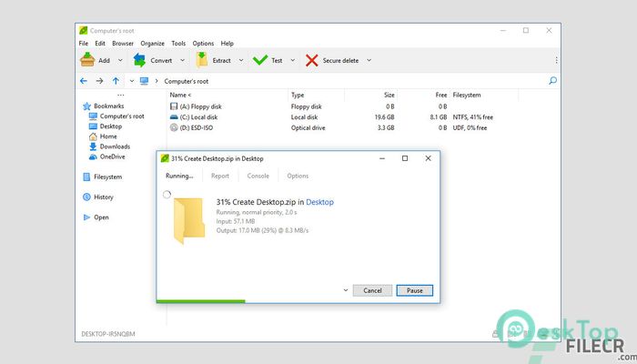Viewport: 637px width, 364px height.
Task: Click the green progress bar
Action: 201,301
